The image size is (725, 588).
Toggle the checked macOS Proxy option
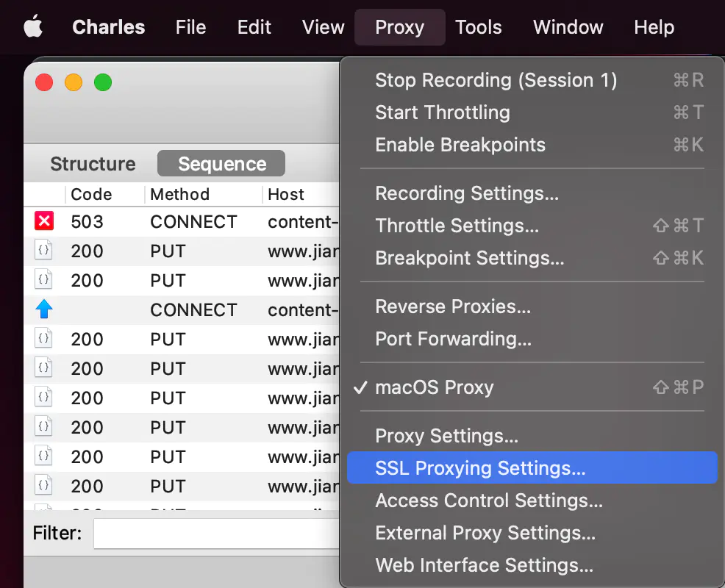click(x=532, y=387)
